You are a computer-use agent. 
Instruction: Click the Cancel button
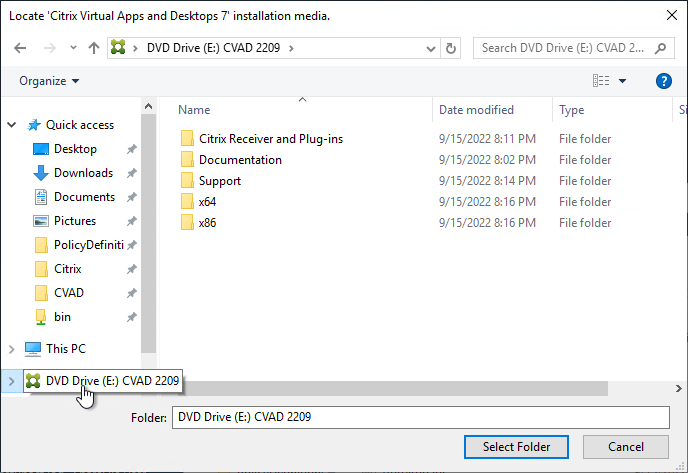[x=626, y=447]
